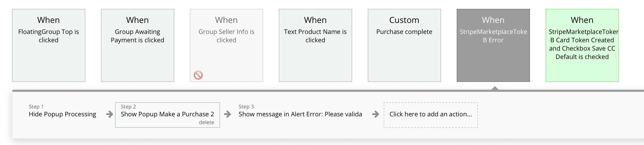Screen dimensions: 644x145
Task: Click the "Step 2" label text
Action: click(128, 107)
